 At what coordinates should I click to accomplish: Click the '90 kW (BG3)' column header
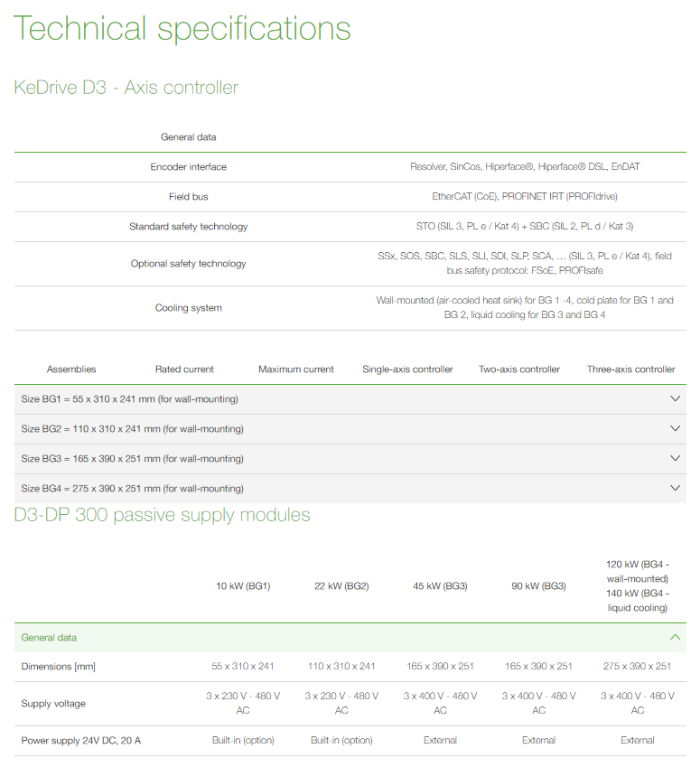click(538, 586)
